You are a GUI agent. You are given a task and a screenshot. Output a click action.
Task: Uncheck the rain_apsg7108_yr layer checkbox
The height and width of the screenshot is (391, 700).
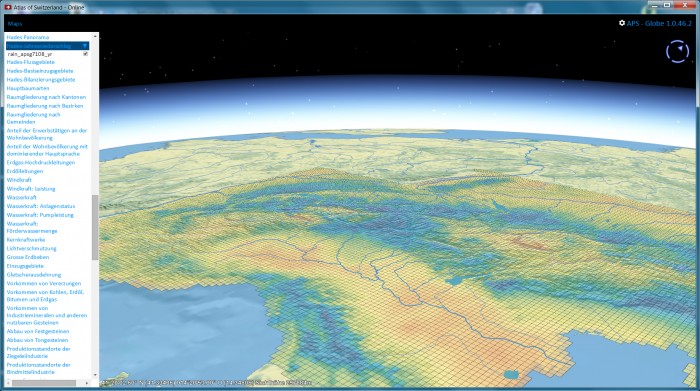85,54
